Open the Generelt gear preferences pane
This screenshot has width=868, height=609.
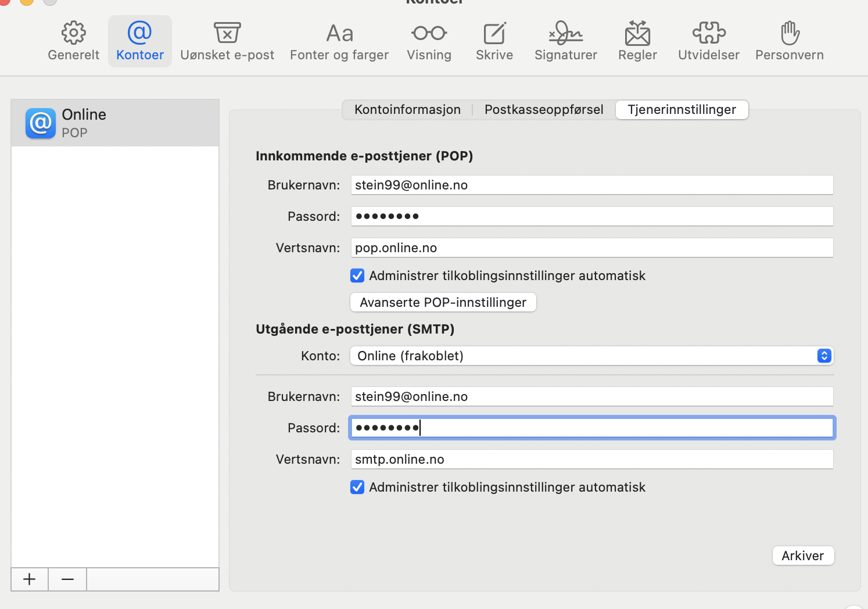click(x=73, y=41)
